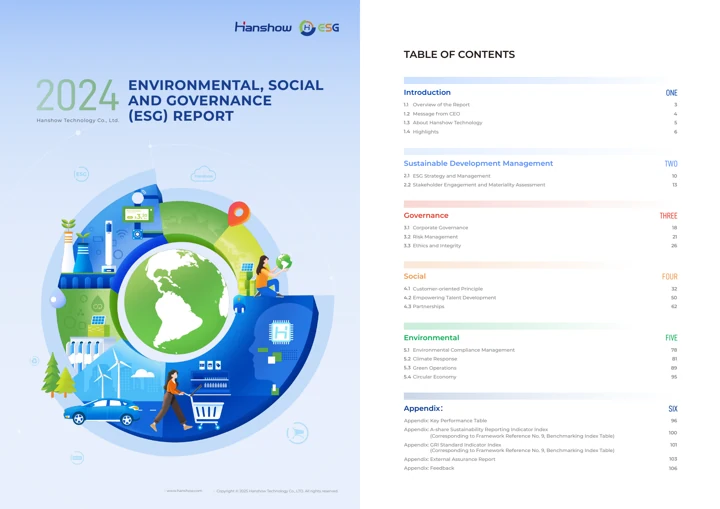This screenshot has width=720, height=509.
Task: Select 1.2 Message from CEO entry
Action: [432, 113]
